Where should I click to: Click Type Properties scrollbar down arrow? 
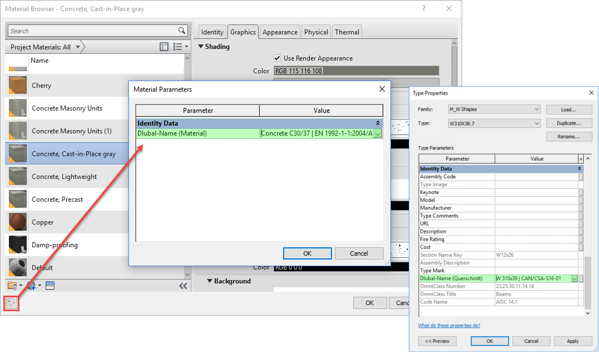pyautogui.click(x=587, y=313)
